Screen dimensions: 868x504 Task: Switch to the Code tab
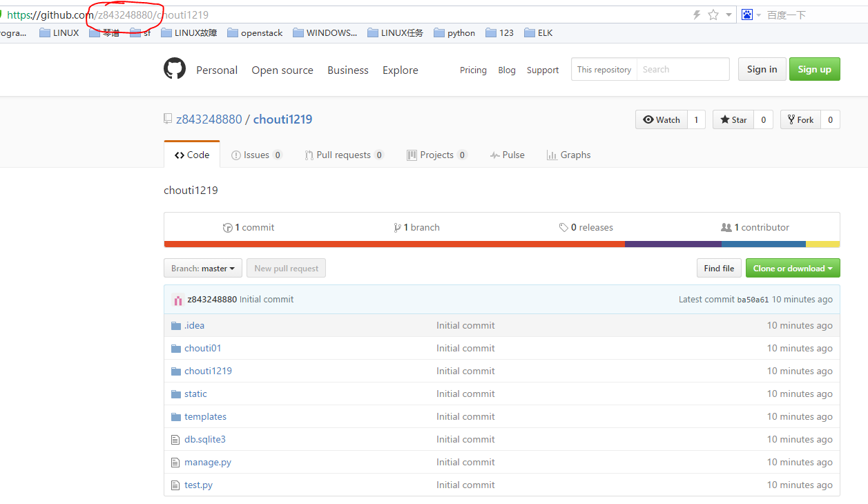pyautogui.click(x=192, y=155)
